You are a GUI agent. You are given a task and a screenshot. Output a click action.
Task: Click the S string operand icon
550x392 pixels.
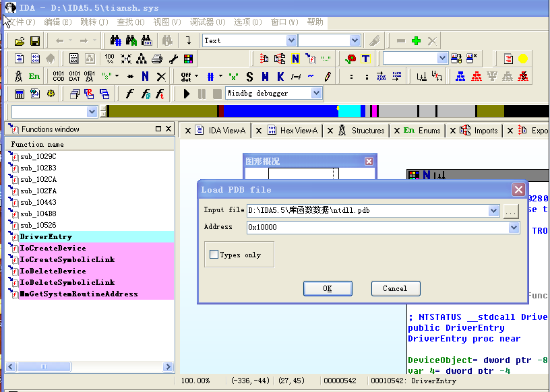click(x=249, y=76)
